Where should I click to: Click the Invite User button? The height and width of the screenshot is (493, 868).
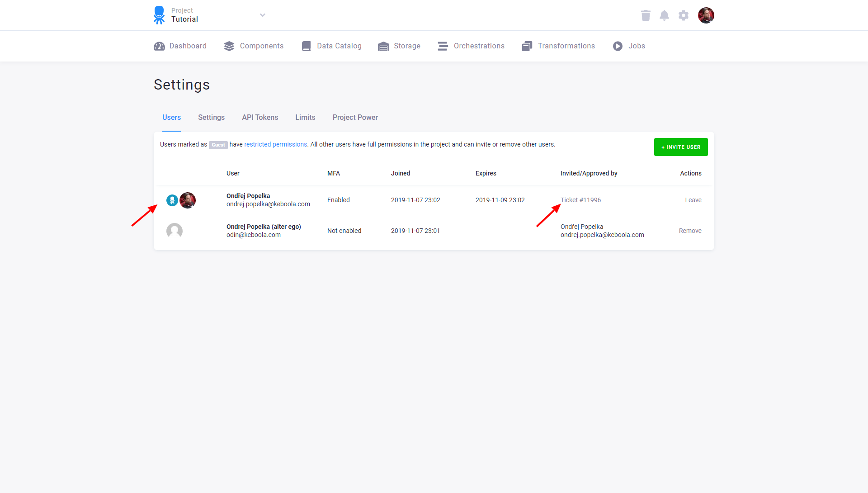coord(681,147)
